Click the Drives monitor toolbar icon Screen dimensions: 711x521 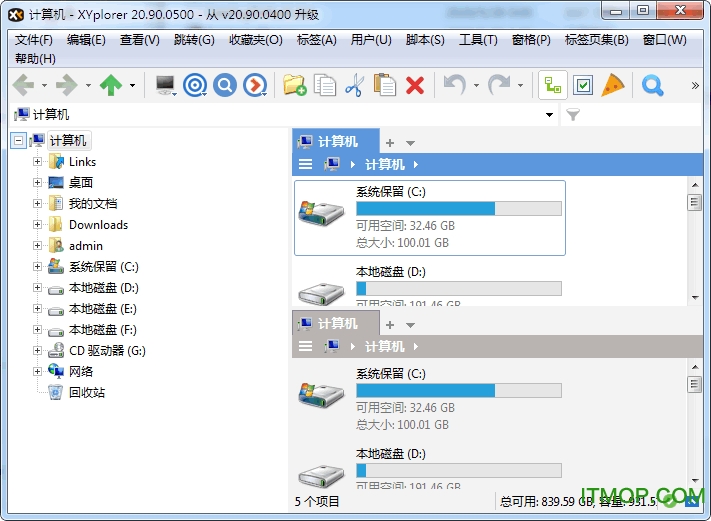point(165,85)
